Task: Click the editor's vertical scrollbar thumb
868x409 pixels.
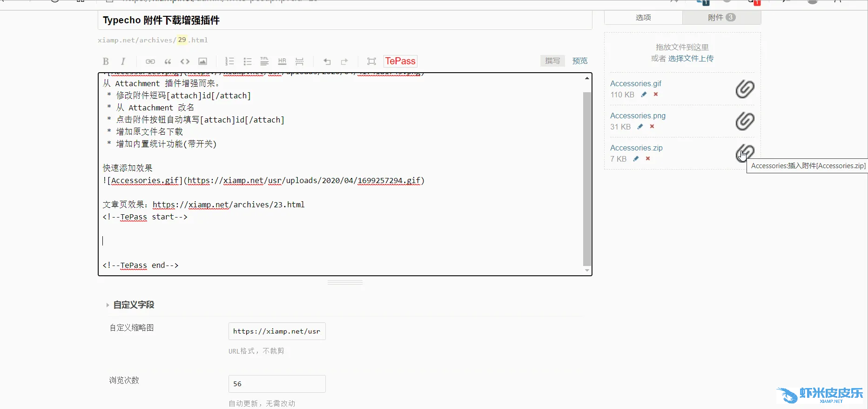Action: tap(587, 177)
